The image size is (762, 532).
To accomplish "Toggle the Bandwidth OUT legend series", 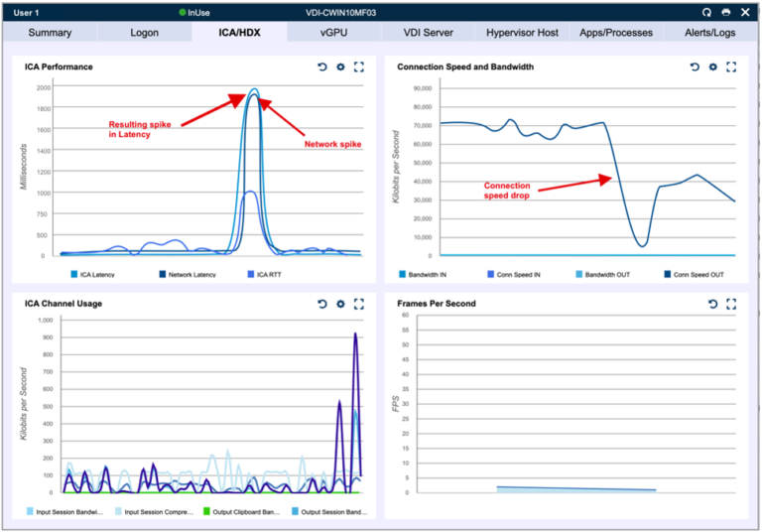I will tap(602, 274).
